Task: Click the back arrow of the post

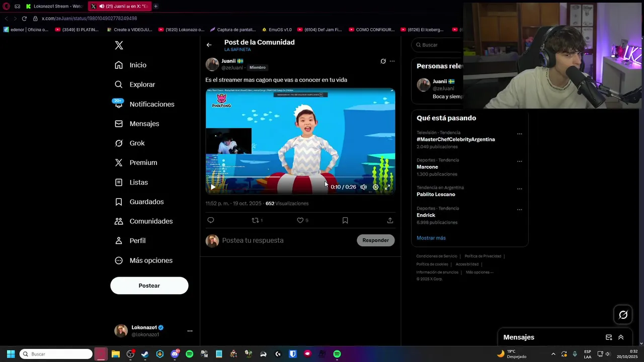Action: coord(209,45)
